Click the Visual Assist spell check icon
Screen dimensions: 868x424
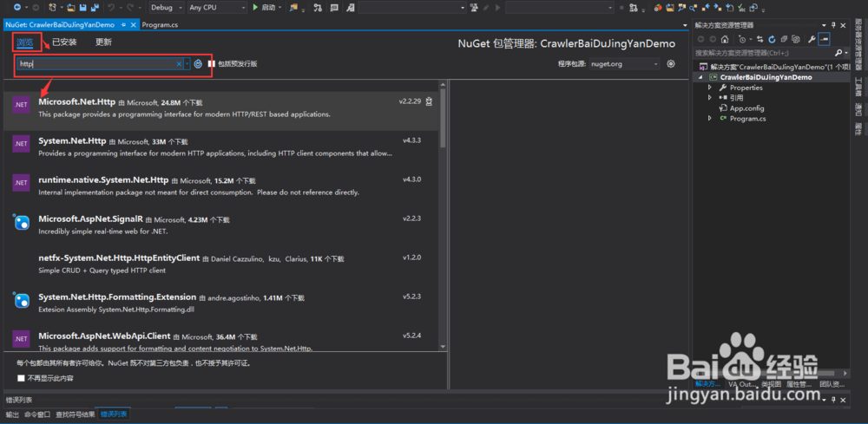741,8
